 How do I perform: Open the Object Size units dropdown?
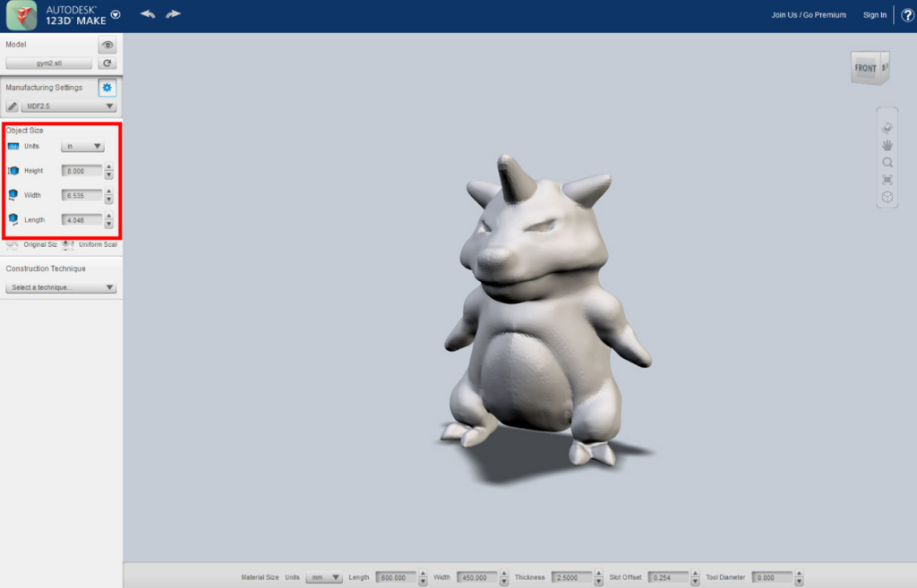point(82,146)
